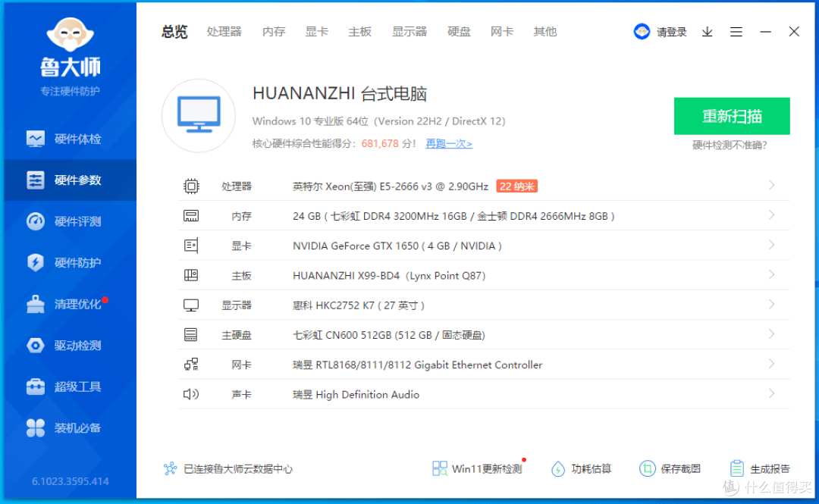
Task: Switch to the 其他 tab
Action: [x=544, y=32]
